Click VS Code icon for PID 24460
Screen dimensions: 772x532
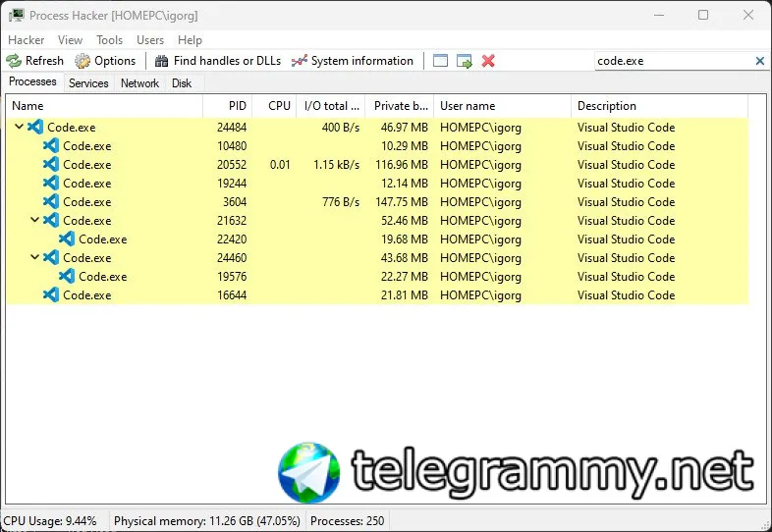[x=51, y=257]
